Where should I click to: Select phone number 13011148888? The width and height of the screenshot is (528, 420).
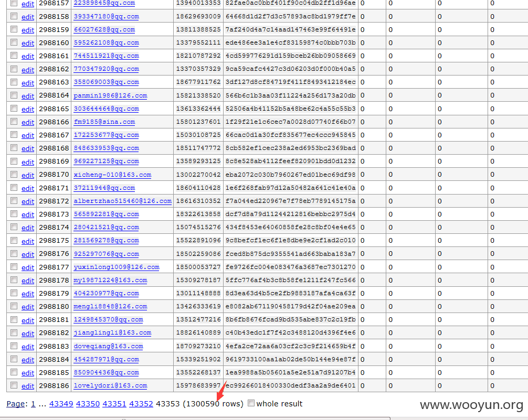pyautogui.click(x=198, y=293)
